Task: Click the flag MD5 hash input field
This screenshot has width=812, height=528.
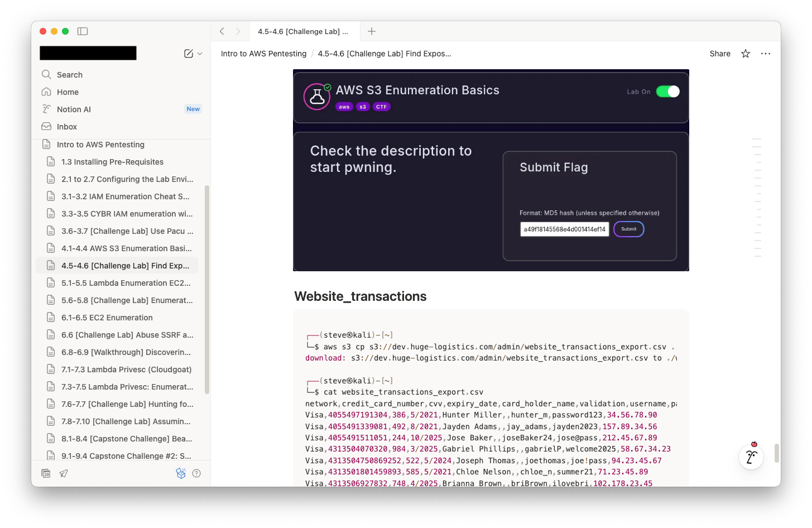Action: (565, 229)
